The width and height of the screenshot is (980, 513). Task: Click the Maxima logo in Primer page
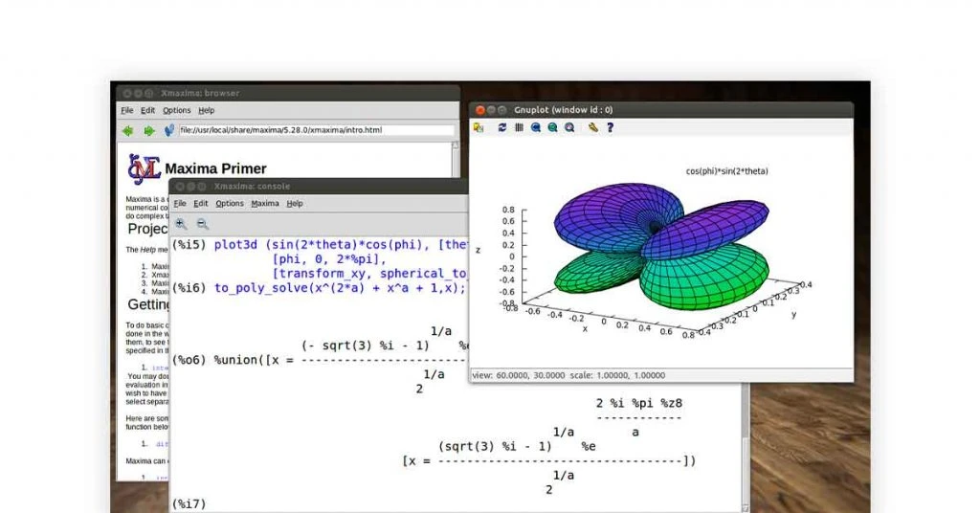(x=144, y=168)
